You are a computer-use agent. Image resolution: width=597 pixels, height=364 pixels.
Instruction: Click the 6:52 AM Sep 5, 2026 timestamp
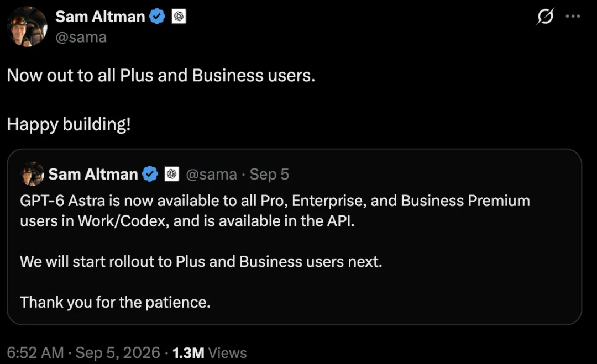tap(83, 352)
